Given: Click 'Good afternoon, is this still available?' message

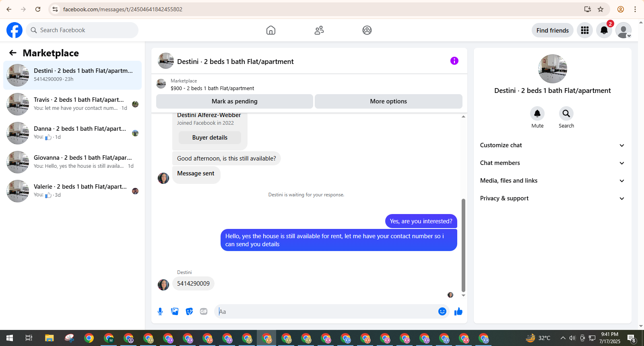Looking at the screenshot, I should [x=227, y=159].
